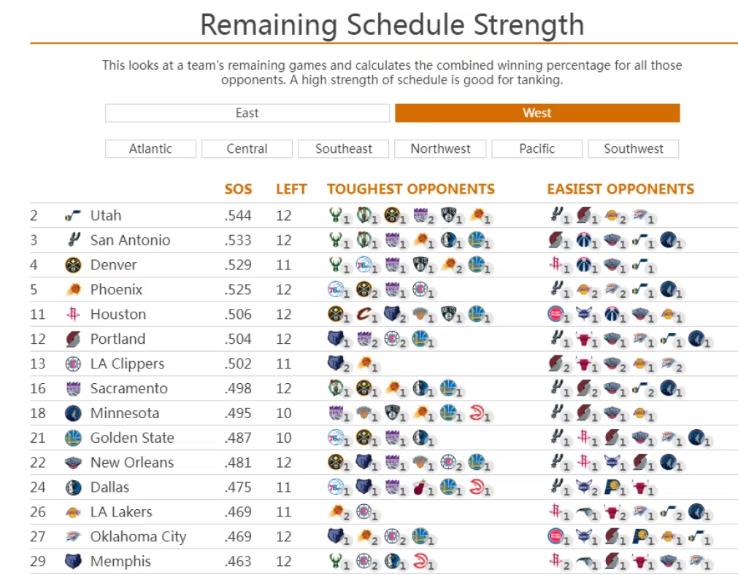Image resolution: width=738 pixels, height=575 pixels.
Task: Click the Memphis Grizzlies logo beside Memphis
Action: tap(73, 561)
